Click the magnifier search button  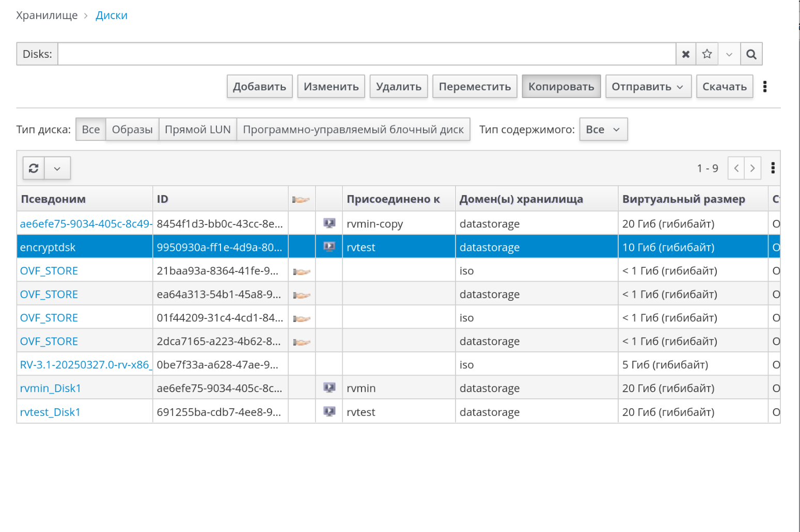pyautogui.click(x=751, y=54)
